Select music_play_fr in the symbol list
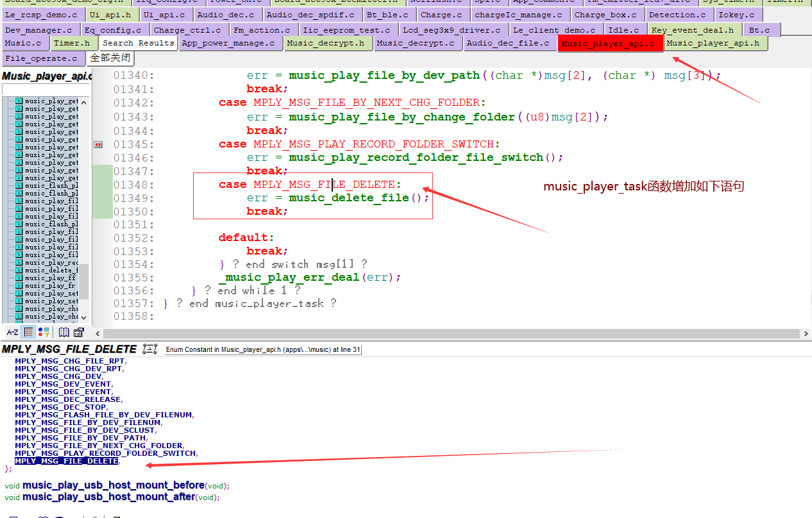The width and height of the screenshot is (812, 518). click(x=50, y=286)
